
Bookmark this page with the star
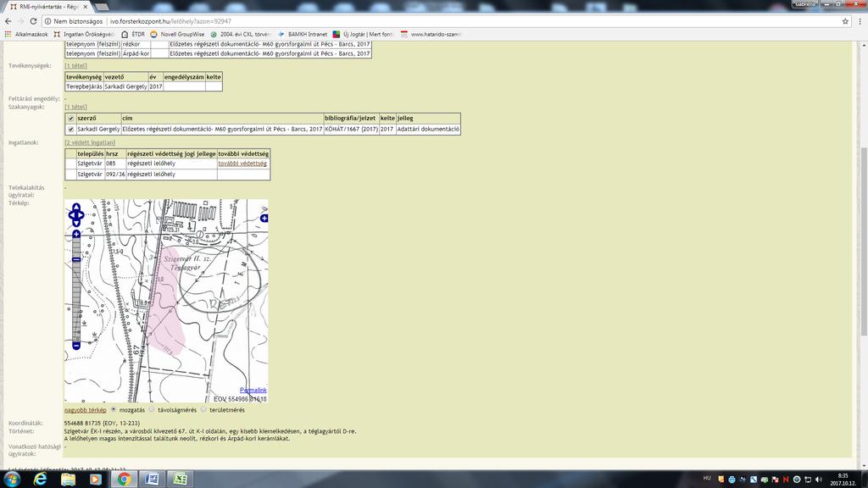(x=845, y=21)
